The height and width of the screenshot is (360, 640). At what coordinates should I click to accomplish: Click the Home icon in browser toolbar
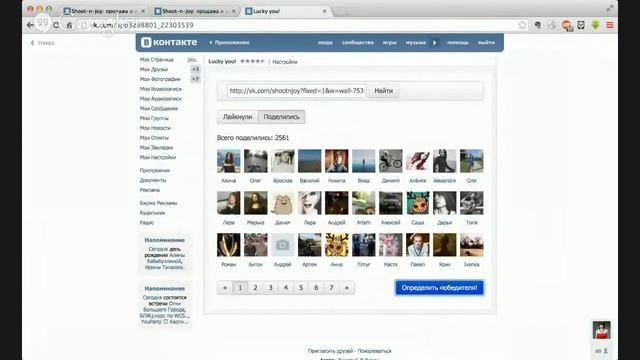click(69, 25)
